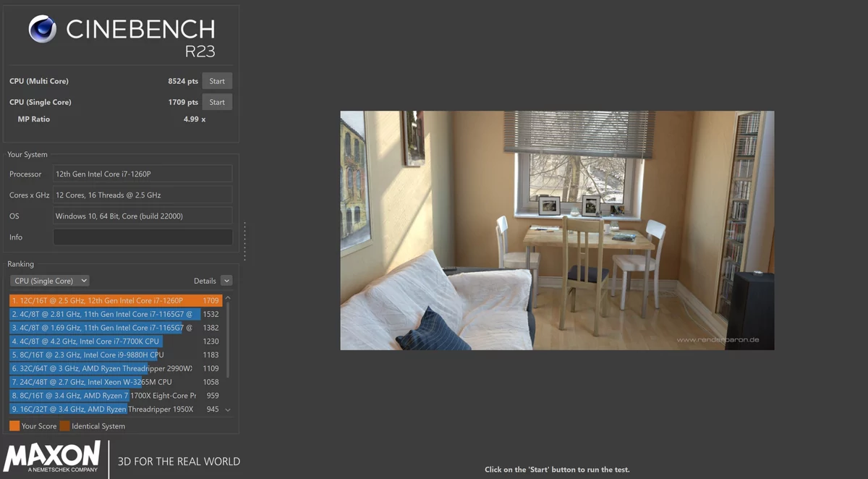Viewport: 868px width, 479px height.
Task: Click the OS field with Windows 10
Action: click(143, 216)
